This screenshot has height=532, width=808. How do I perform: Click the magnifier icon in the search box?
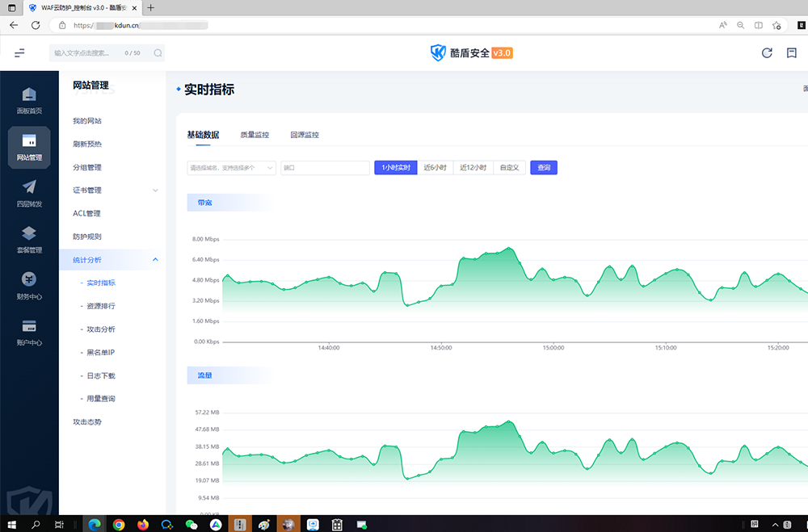click(158, 53)
